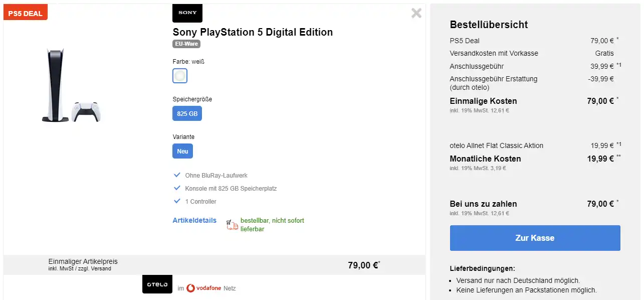This screenshot has height=300, width=644.
Task: Click the 'Bei uns zu zahlen' label
Action: coord(483,204)
